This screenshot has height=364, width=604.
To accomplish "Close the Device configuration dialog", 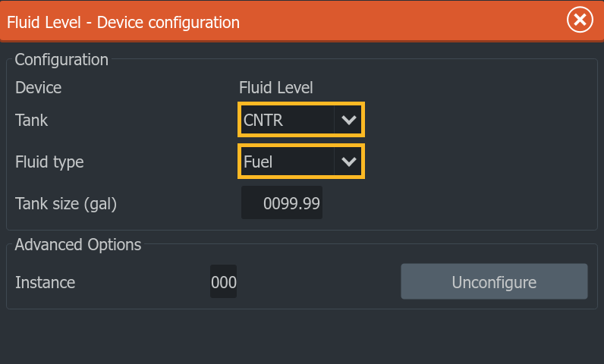I will coord(580,20).
